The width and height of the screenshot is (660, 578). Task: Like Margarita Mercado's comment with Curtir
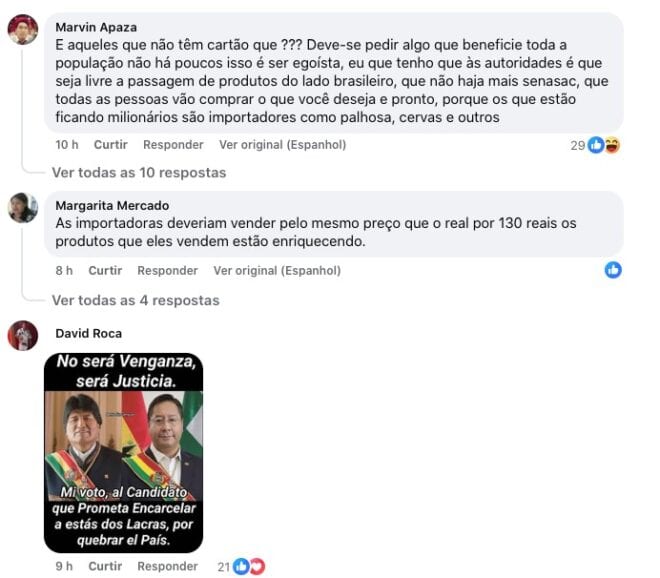[x=105, y=271]
